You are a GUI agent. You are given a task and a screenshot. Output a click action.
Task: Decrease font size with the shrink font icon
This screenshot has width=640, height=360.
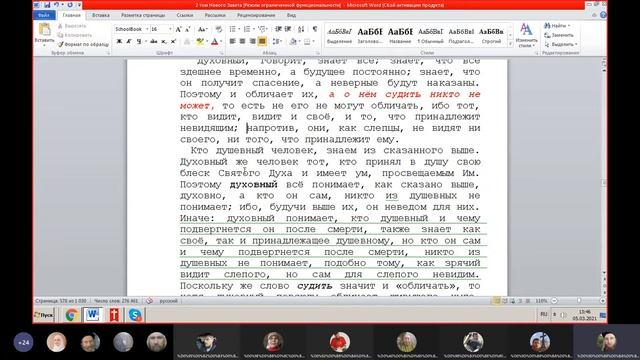(187, 29)
